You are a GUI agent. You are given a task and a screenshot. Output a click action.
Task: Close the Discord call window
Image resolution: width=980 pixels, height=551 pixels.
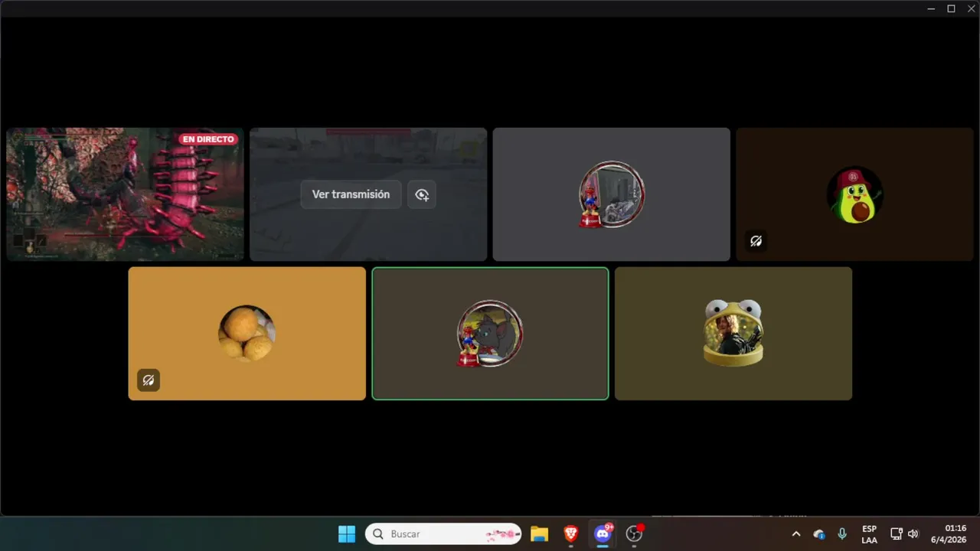click(970, 8)
